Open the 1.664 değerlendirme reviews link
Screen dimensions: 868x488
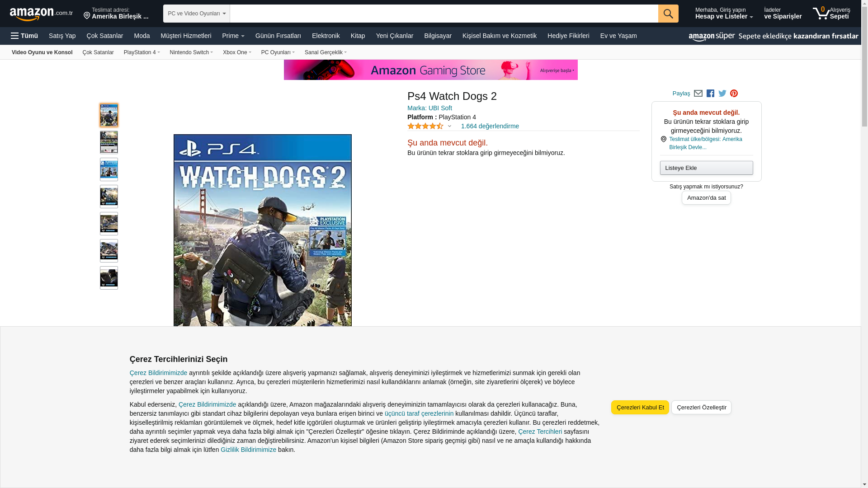tap(490, 126)
